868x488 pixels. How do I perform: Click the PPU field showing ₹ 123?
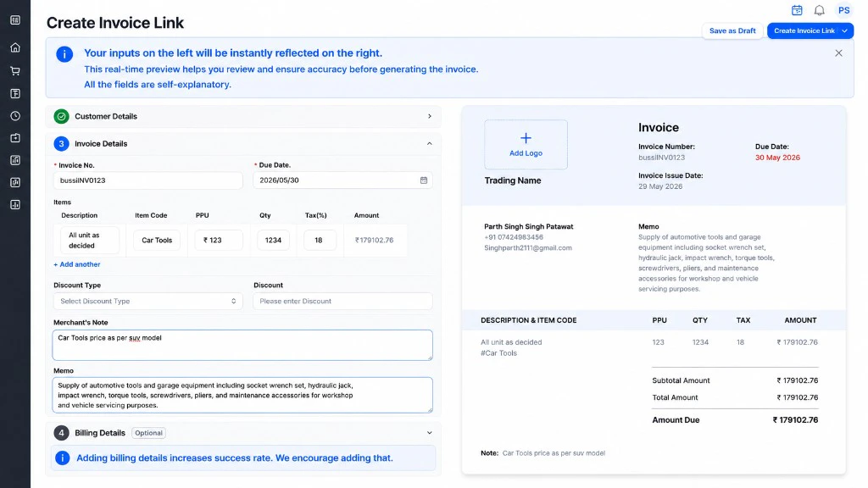pos(219,240)
